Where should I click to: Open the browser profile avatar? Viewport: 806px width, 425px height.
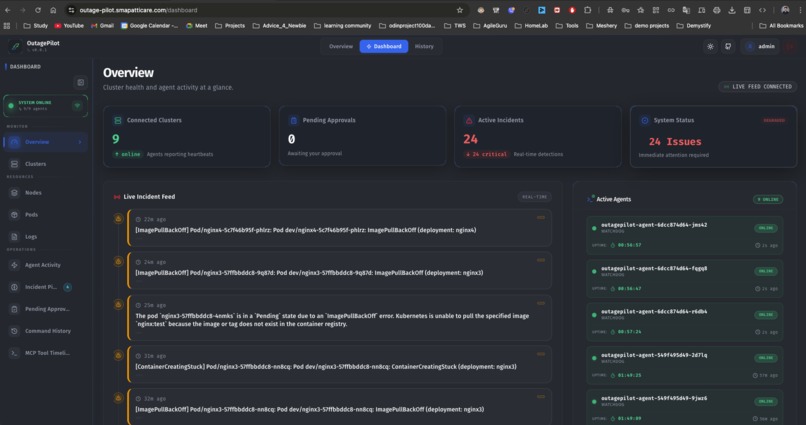(x=785, y=10)
